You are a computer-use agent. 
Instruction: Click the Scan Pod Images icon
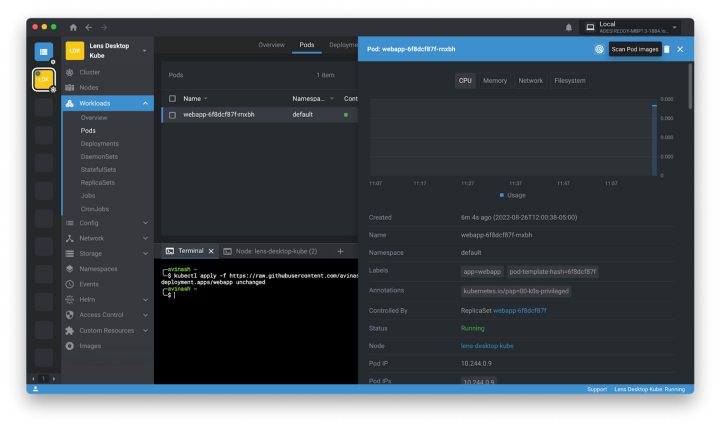pyautogui.click(x=599, y=49)
